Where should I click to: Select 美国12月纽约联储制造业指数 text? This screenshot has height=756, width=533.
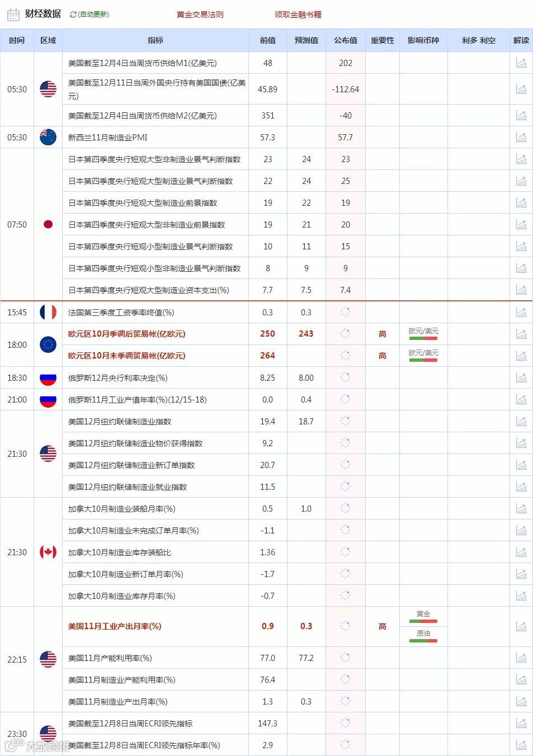coord(120,421)
